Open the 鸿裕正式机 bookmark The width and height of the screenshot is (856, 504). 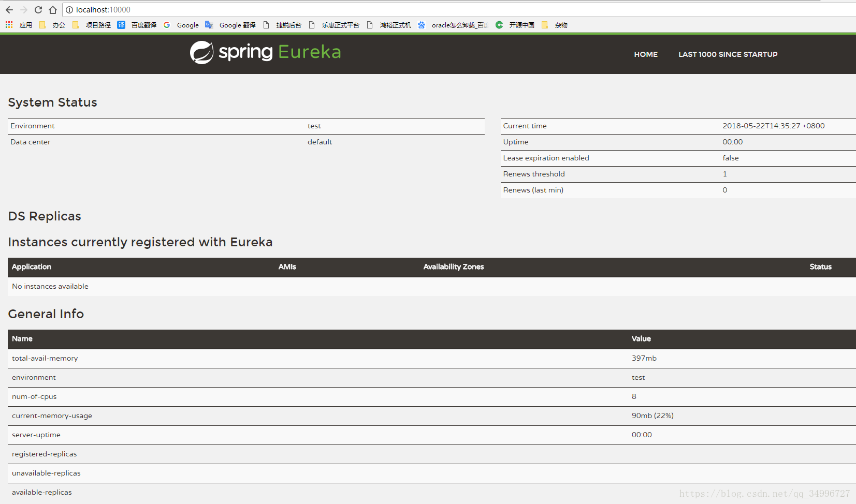[x=389, y=25]
